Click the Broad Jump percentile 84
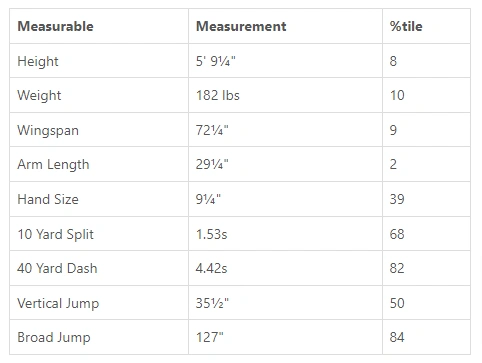Viewport: 482px width, 363px height. tap(397, 337)
